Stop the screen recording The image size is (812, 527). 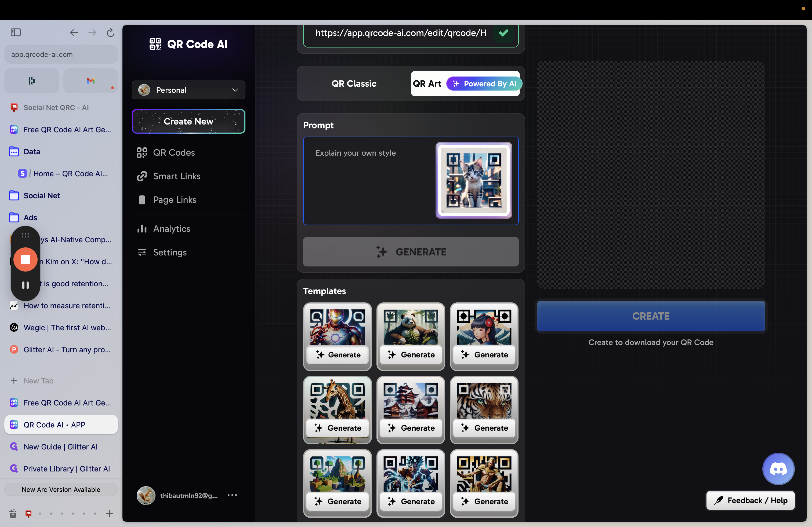coord(25,259)
